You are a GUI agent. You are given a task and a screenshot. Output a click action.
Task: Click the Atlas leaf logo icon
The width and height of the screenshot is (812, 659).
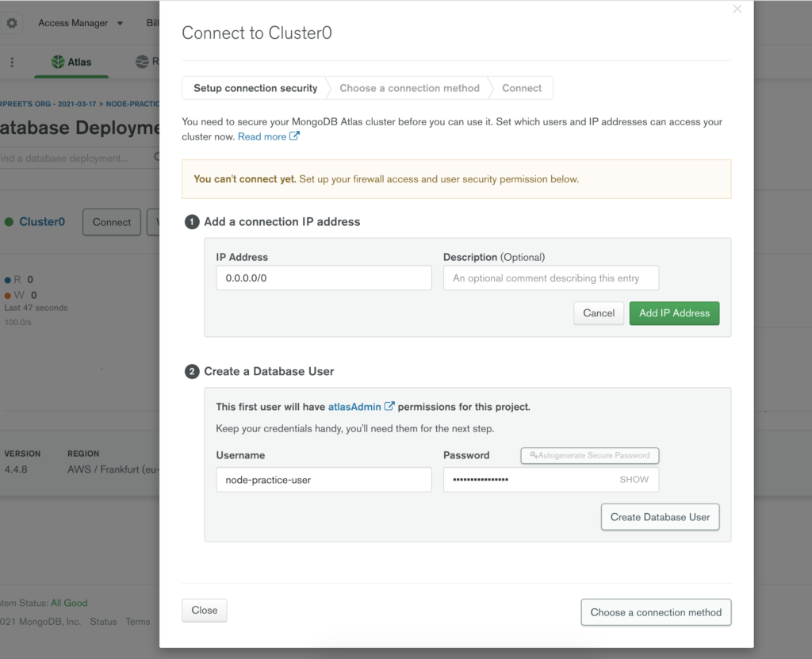[x=58, y=62]
